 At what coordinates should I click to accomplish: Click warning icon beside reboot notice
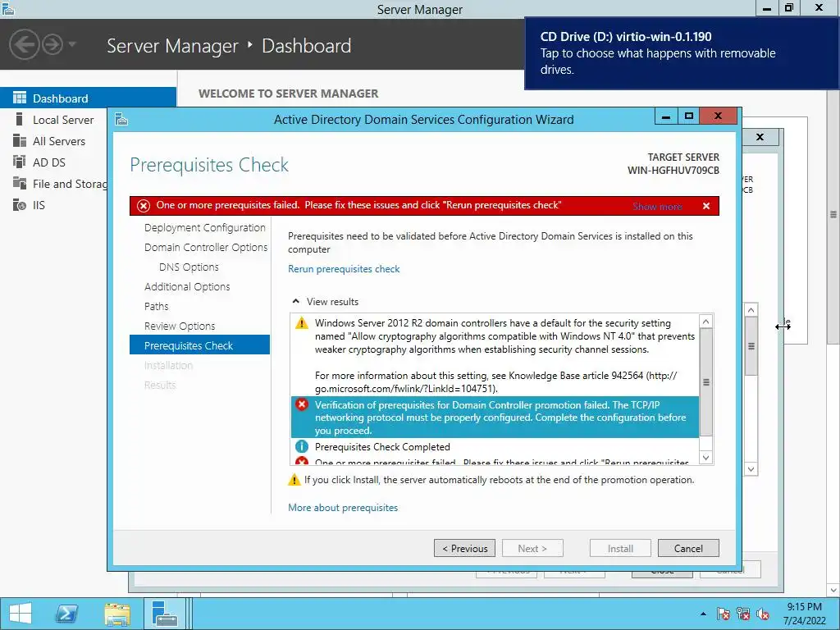[294, 480]
